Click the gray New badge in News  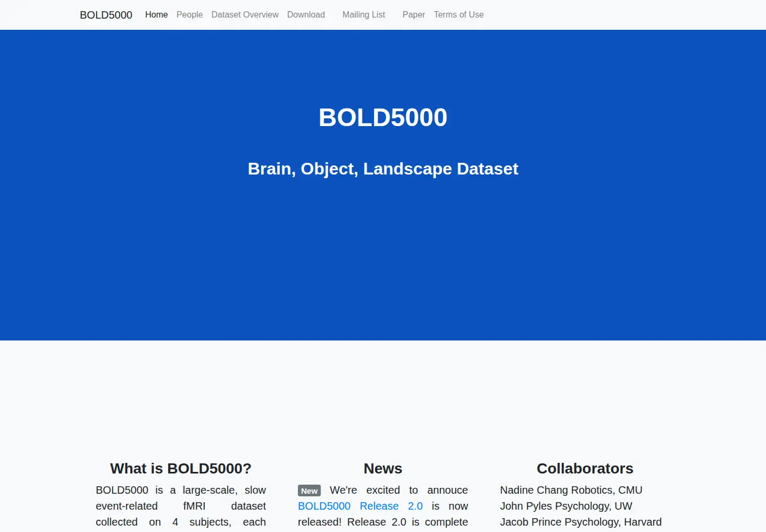pyautogui.click(x=309, y=491)
